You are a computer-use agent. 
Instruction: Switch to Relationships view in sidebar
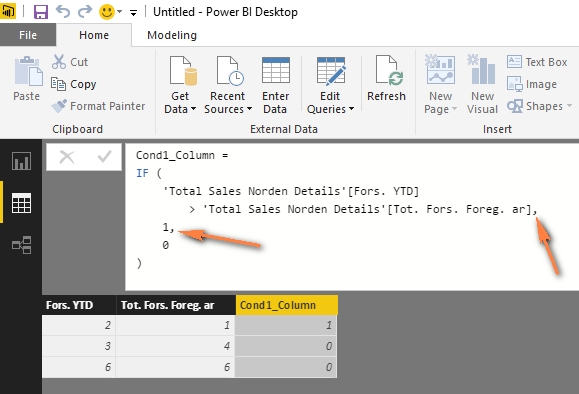click(x=21, y=244)
